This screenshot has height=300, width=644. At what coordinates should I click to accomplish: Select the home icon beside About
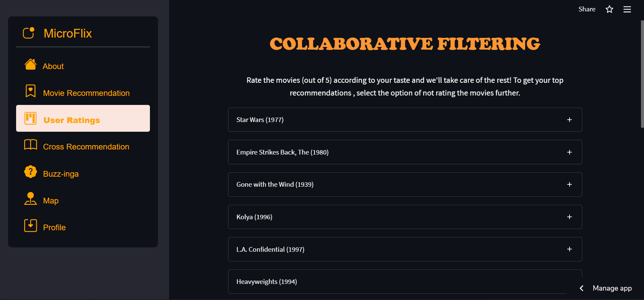click(x=31, y=64)
